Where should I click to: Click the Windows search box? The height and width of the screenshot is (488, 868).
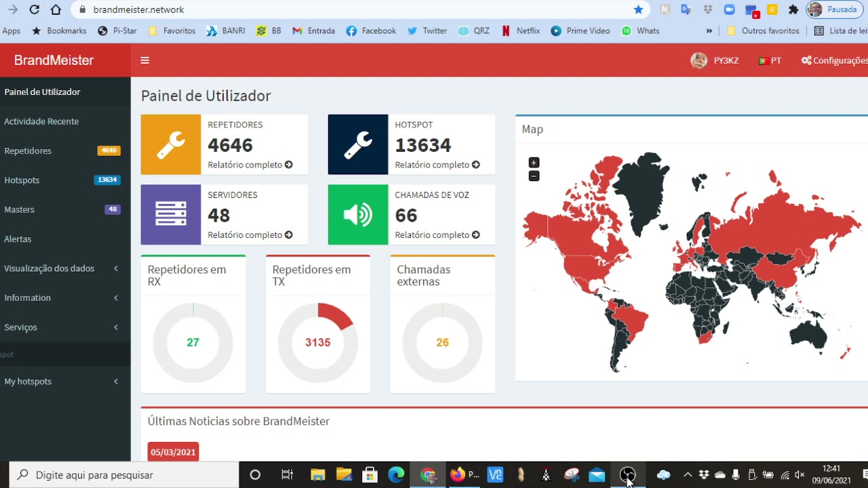[x=124, y=474]
